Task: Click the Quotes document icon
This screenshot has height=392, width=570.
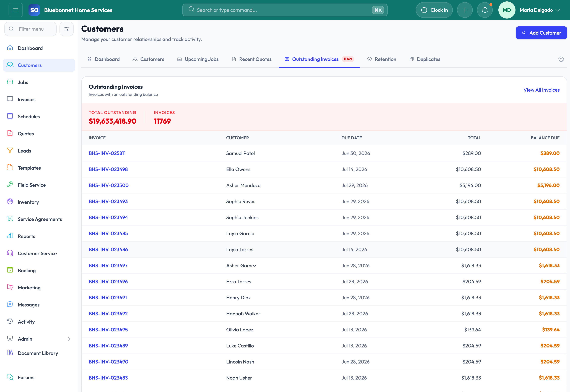Action: [x=10, y=133]
